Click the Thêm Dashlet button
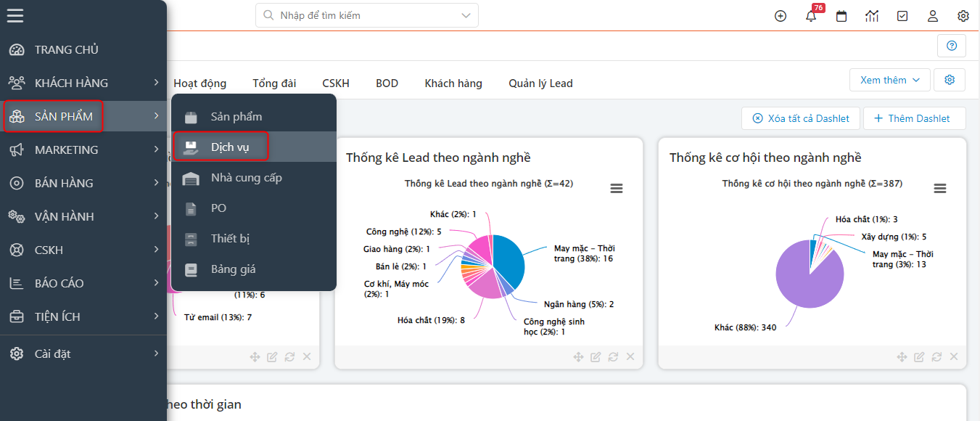The height and width of the screenshot is (421, 980). click(x=915, y=118)
